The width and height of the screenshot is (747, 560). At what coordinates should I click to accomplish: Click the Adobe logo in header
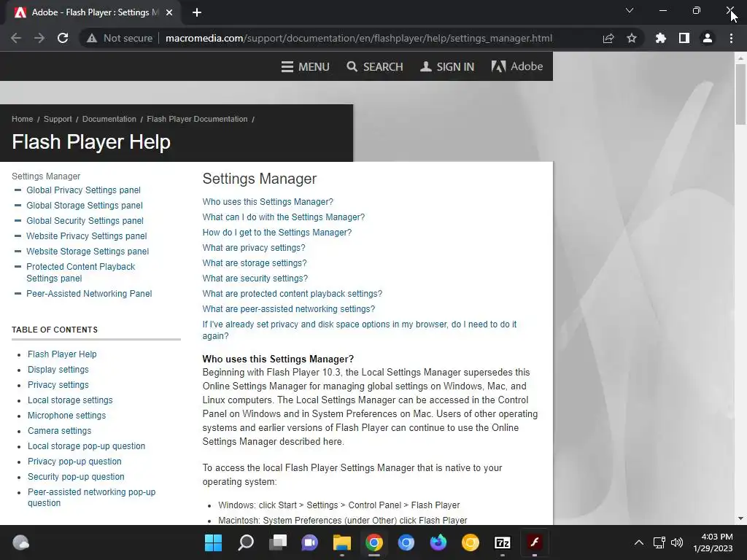pyautogui.click(x=517, y=66)
